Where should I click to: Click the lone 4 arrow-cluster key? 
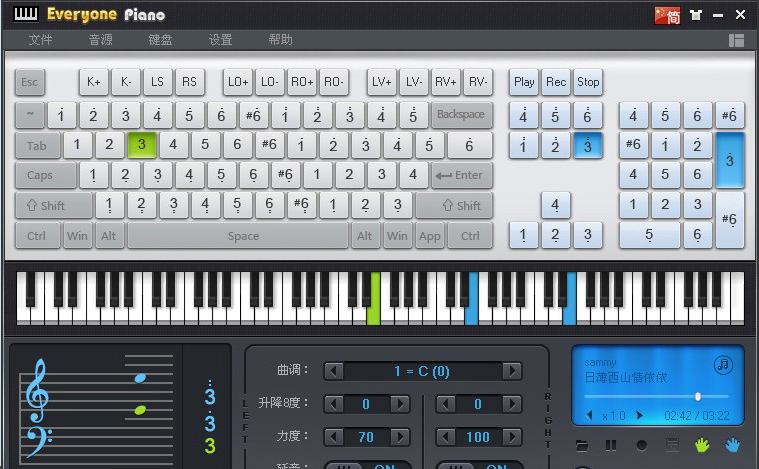point(555,205)
